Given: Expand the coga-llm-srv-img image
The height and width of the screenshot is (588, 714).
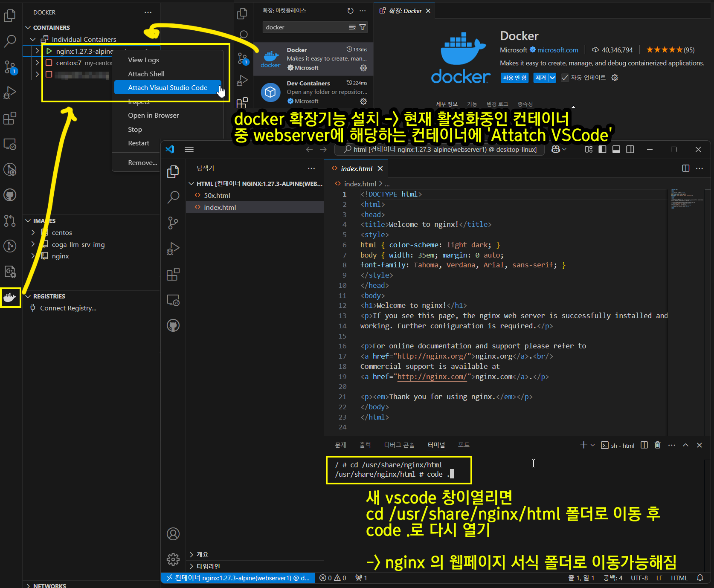Looking at the screenshot, I should click(x=33, y=244).
